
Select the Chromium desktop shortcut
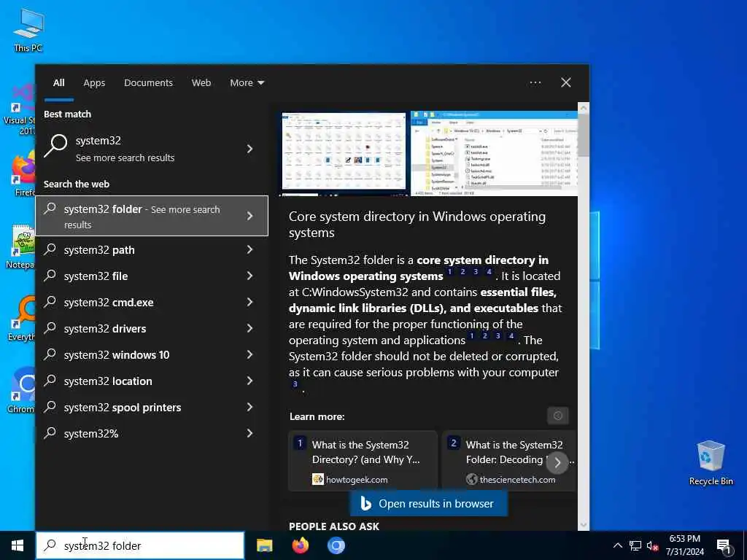coord(22,391)
